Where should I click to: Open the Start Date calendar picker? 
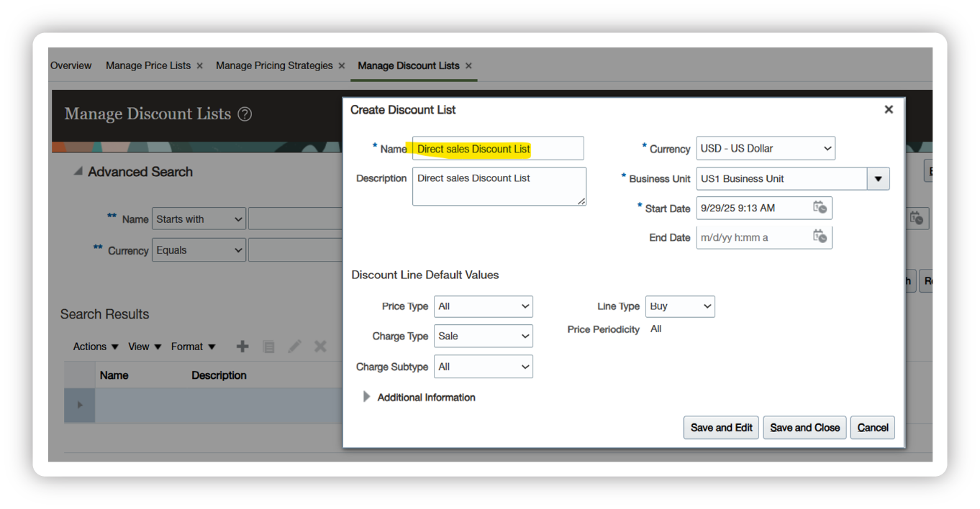(820, 208)
